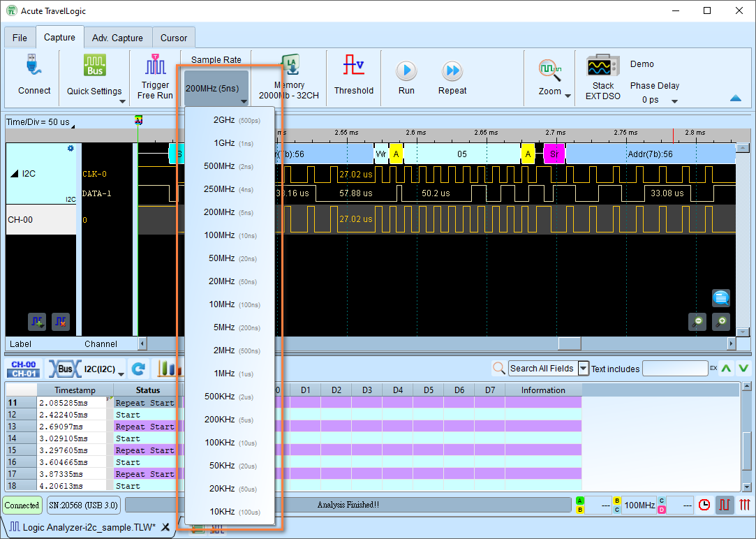This screenshot has height=539, width=756.
Task: Open the File tab
Action: [20, 38]
